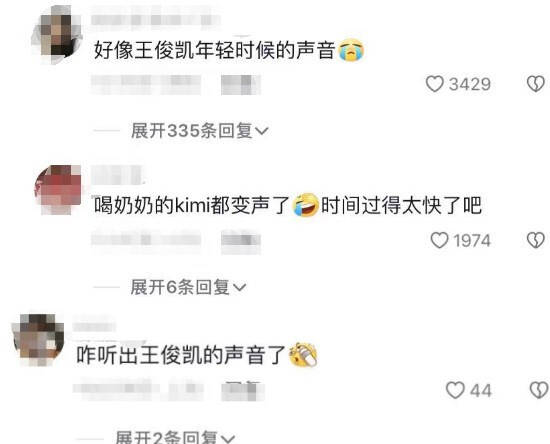Screen dimensions: 550x444
Task: Like the comment with 44 likes
Action: tap(455, 390)
